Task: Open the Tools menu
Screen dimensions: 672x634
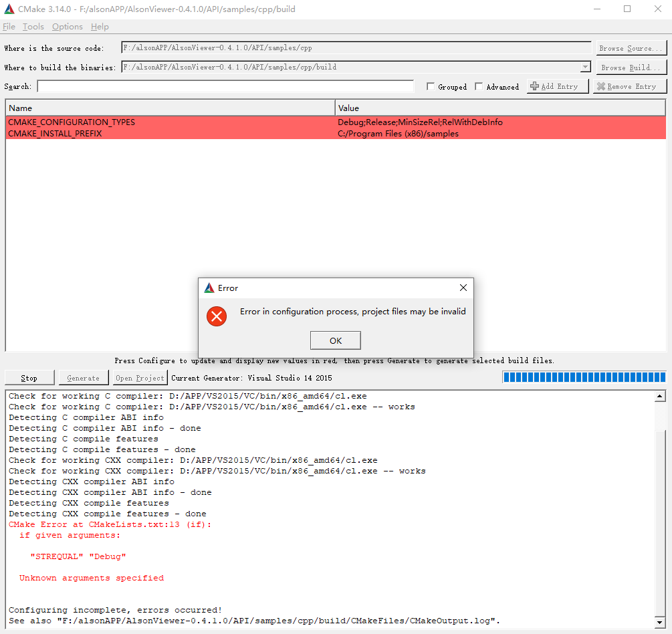Action: [33, 27]
